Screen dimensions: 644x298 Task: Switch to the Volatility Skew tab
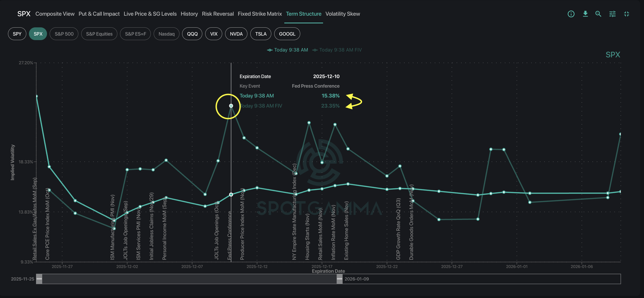(342, 14)
